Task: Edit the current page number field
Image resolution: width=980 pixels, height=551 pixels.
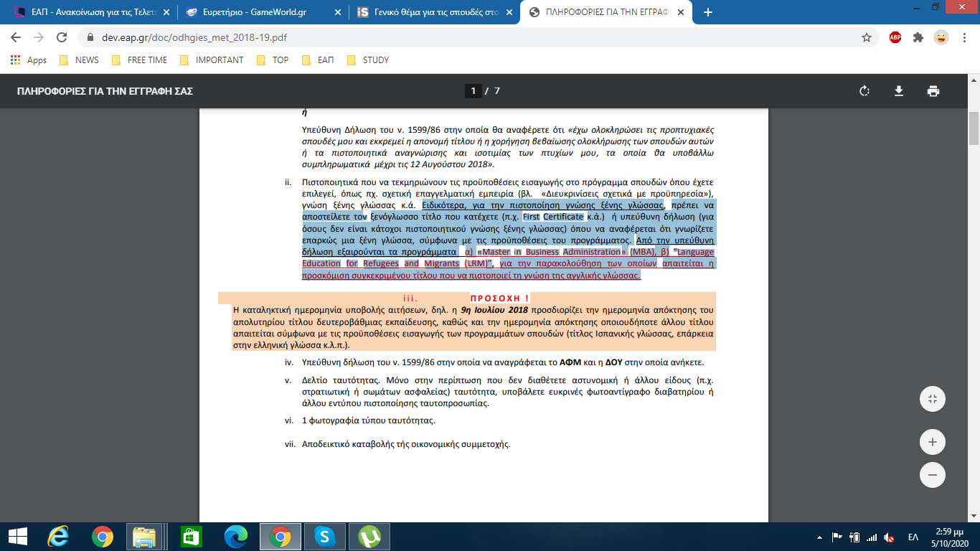Action: tap(473, 91)
